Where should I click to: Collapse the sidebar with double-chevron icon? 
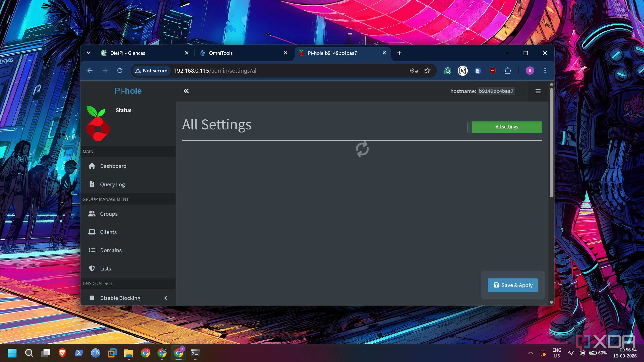click(186, 91)
